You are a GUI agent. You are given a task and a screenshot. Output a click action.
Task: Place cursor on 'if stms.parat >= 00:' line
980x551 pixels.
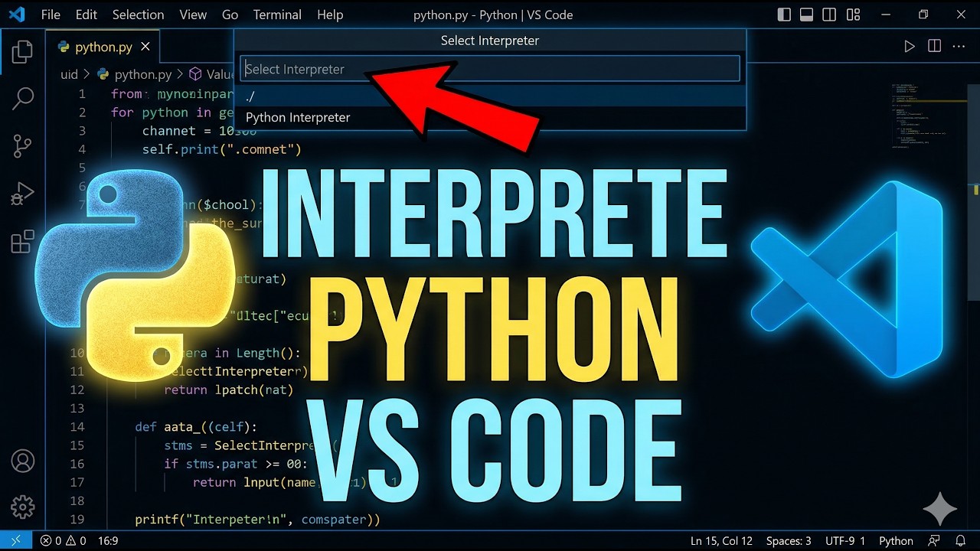coord(235,464)
